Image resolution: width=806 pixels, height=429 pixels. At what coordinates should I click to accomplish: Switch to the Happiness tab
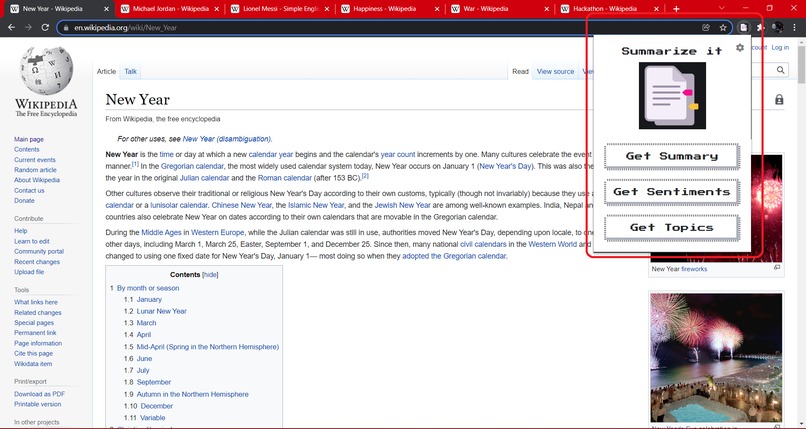(390, 9)
